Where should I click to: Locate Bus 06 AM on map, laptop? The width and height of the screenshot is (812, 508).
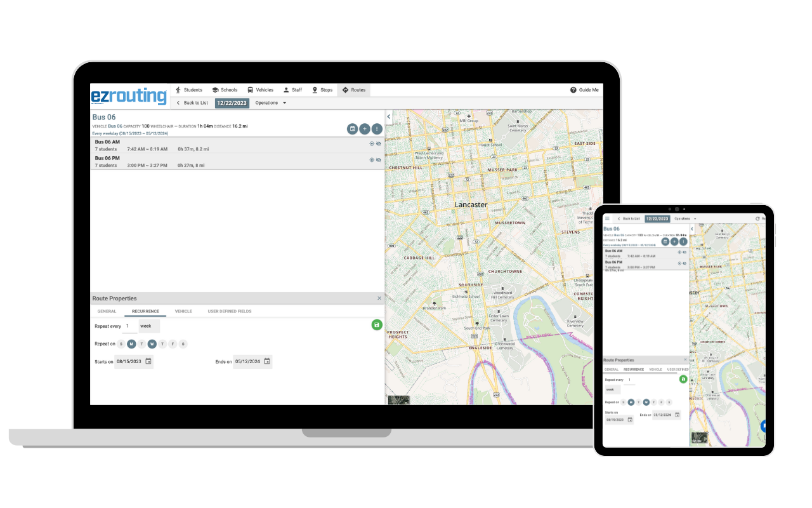click(x=372, y=144)
